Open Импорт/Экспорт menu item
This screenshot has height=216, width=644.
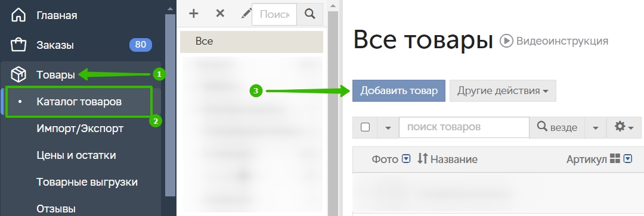tap(80, 129)
